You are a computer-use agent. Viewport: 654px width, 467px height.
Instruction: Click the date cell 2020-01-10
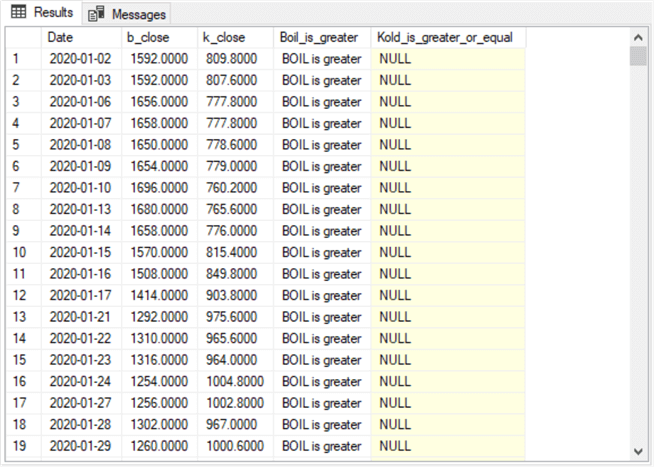point(80,188)
